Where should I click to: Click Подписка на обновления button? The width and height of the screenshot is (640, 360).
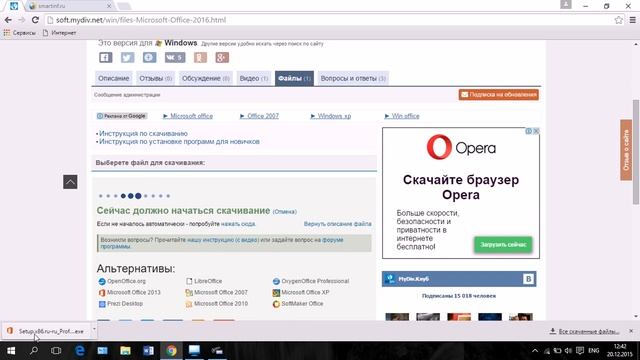(499, 95)
